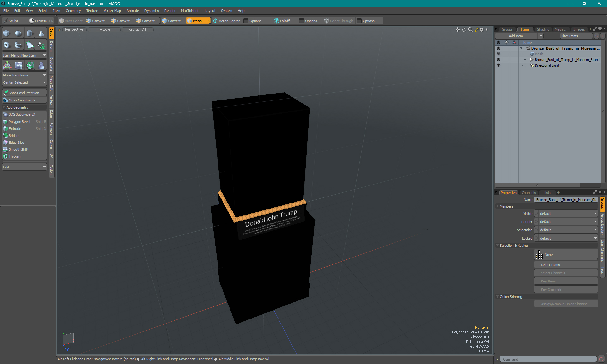Open Center Selected dropdown

[x=24, y=82]
